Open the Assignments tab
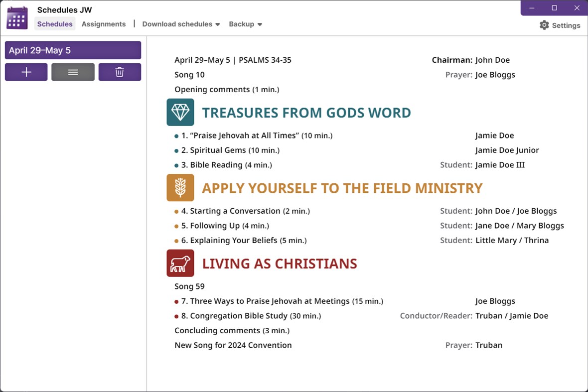 (104, 24)
